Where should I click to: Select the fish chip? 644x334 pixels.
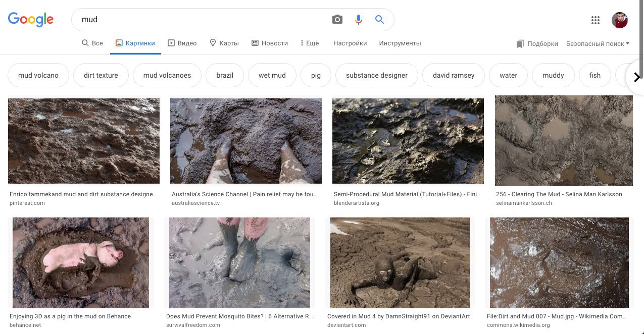(x=595, y=75)
